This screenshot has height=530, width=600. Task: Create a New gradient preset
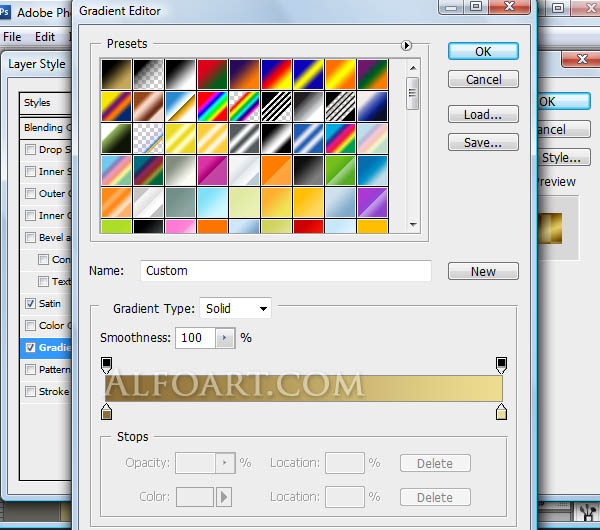coord(483,271)
